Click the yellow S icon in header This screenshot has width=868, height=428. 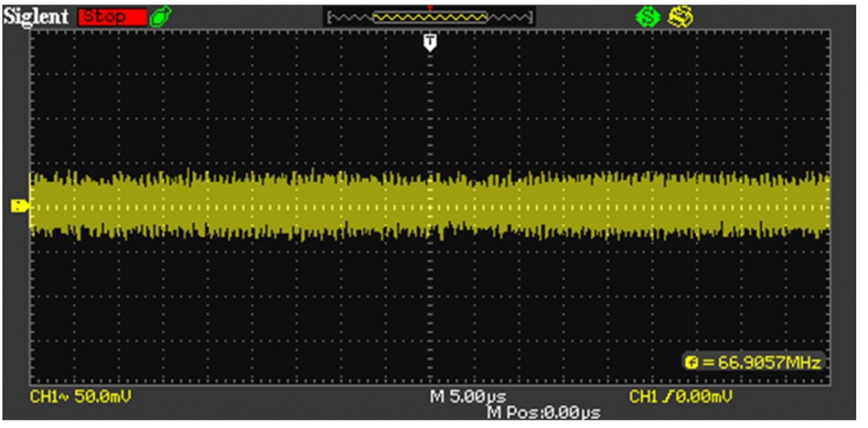[x=677, y=16]
